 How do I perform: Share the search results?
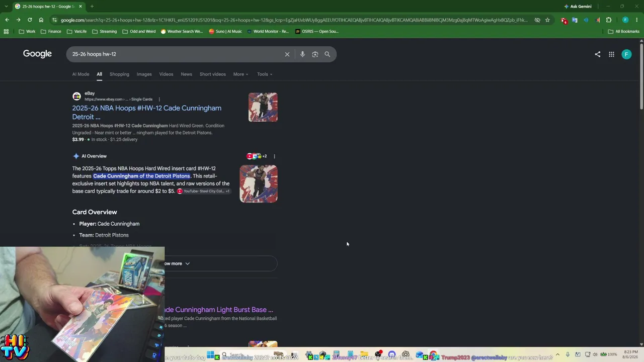[598, 54]
